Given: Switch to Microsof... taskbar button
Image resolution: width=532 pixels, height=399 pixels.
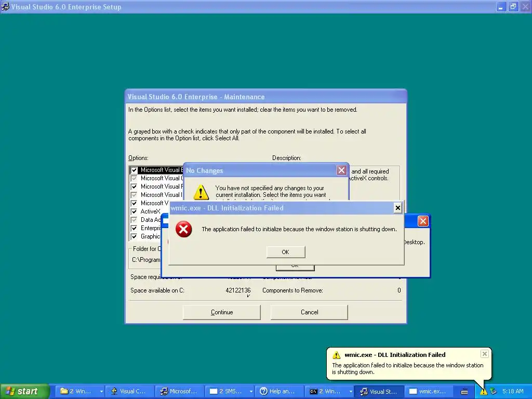Looking at the screenshot, I should tap(179, 392).
